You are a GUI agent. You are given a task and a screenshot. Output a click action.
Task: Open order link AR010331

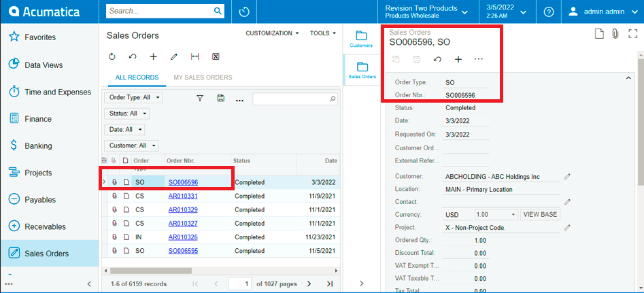click(183, 196)
